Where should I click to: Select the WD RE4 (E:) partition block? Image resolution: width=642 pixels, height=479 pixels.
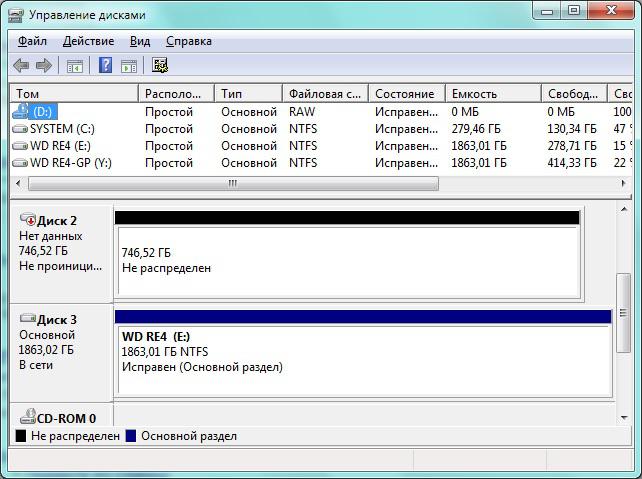[x=362, y=360]
